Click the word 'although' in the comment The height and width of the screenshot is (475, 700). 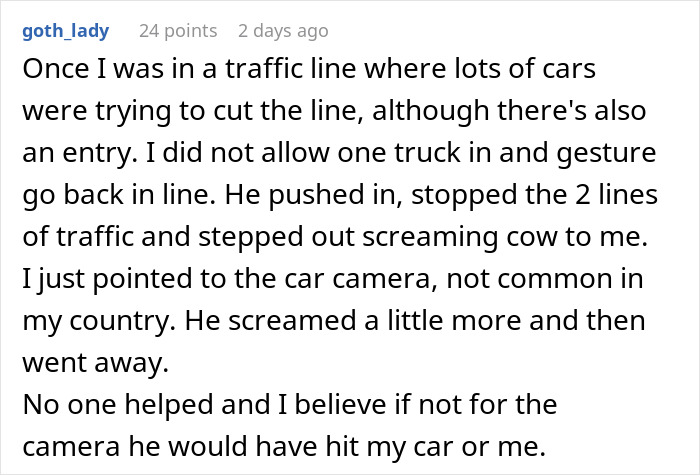(x=430, y=111)
